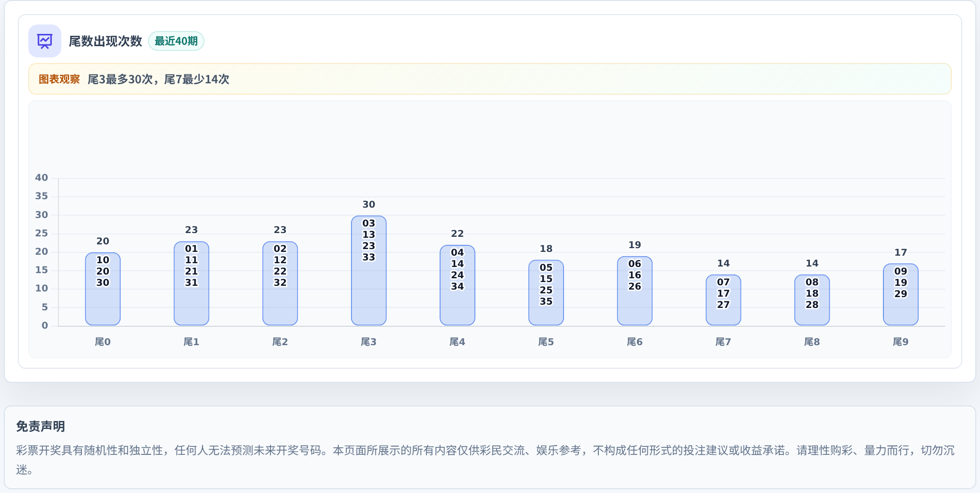Image resolution: width=980 pixels, height=493 pixels.
Task: Click the 图表观察 label
Action: [x=59, y=79]
